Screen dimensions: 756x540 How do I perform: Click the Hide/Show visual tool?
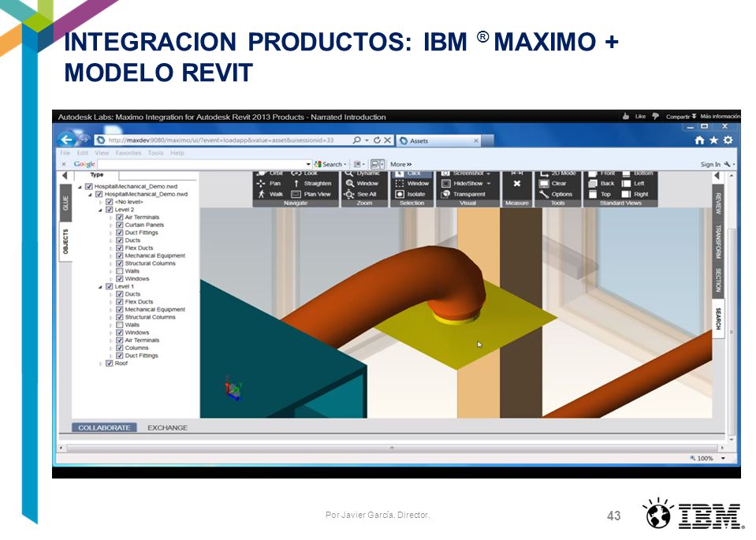point(462,184)
